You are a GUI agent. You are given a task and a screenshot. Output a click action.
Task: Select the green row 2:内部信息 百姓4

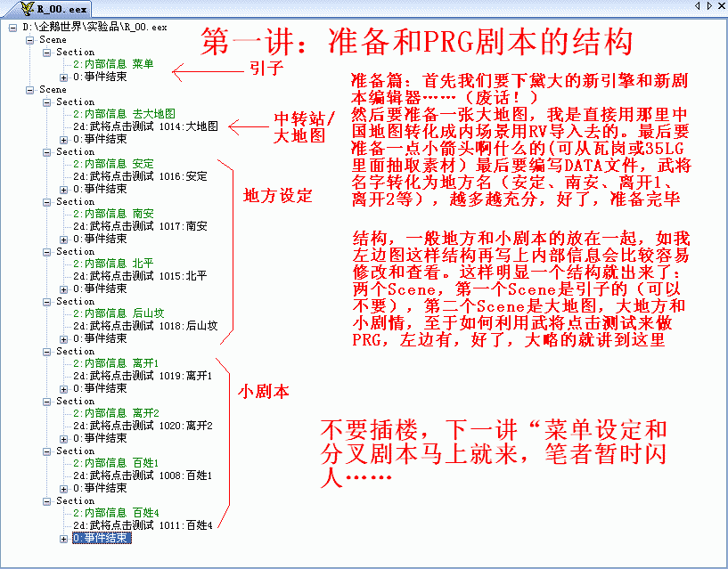coord(116,513)
